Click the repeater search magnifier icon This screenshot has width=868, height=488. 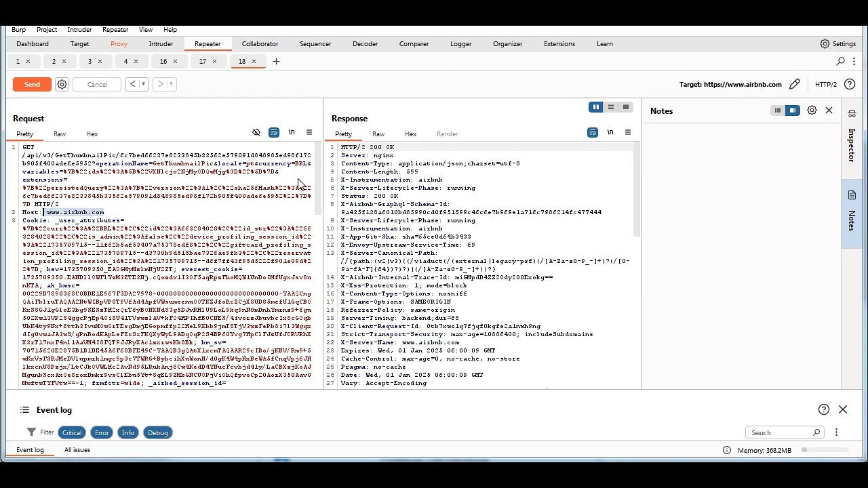pos(841,62)
